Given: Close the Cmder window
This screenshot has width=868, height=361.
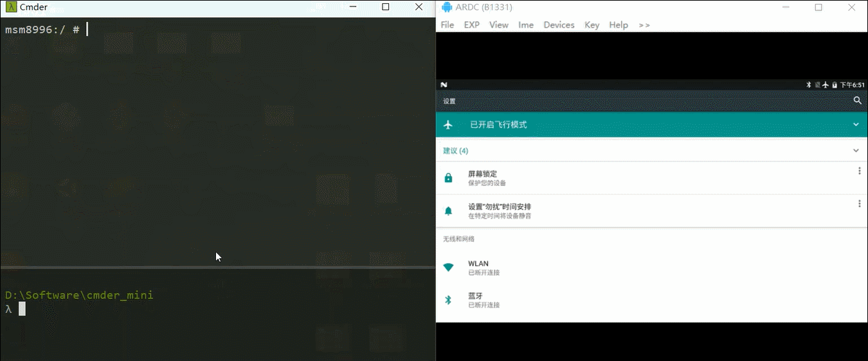Looking at the screenshot, I should tap(419, 7).
